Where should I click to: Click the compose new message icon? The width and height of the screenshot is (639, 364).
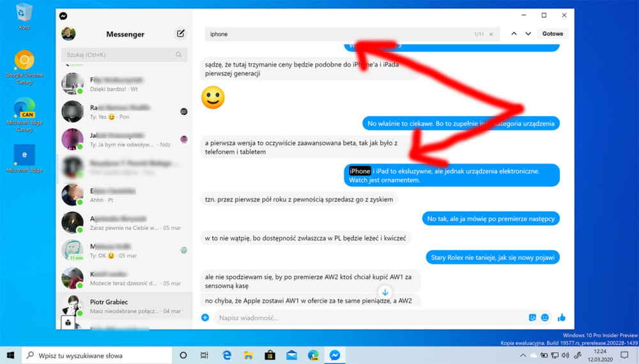click(x=181, y=34)
